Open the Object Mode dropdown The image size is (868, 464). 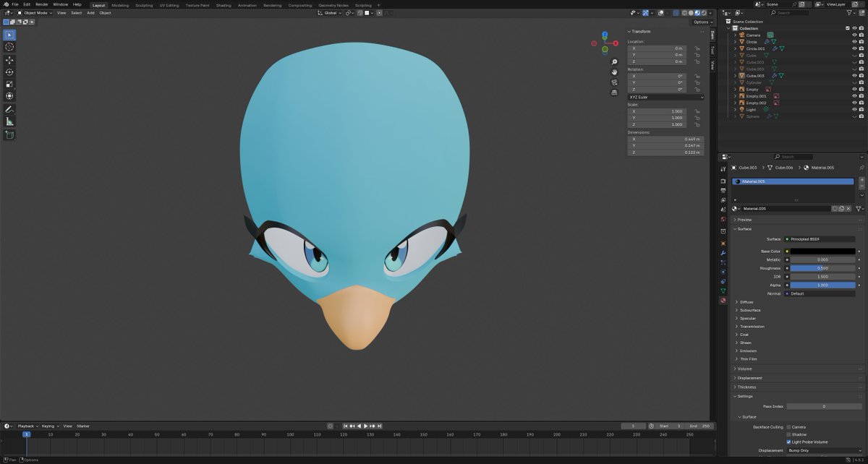click(x=35, y=13)
